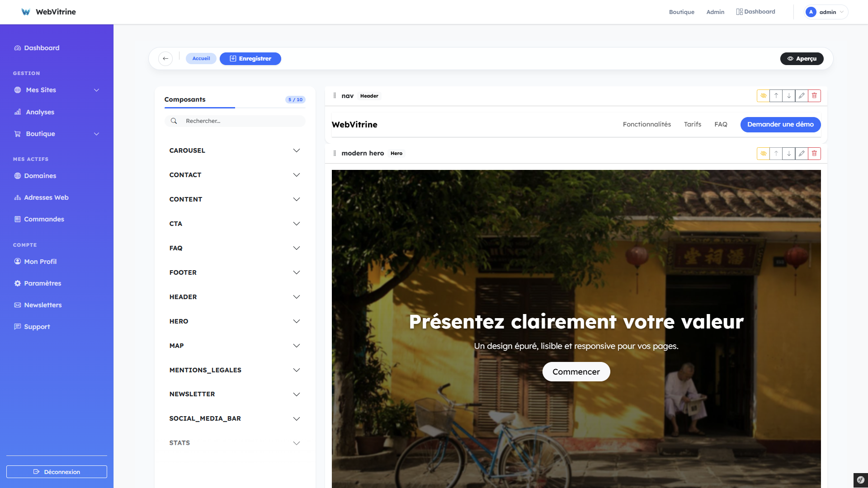Open Analyses from the sidebar
Image resolution: width=868 pixels, height=488 pixels.
tap(39, 112)
